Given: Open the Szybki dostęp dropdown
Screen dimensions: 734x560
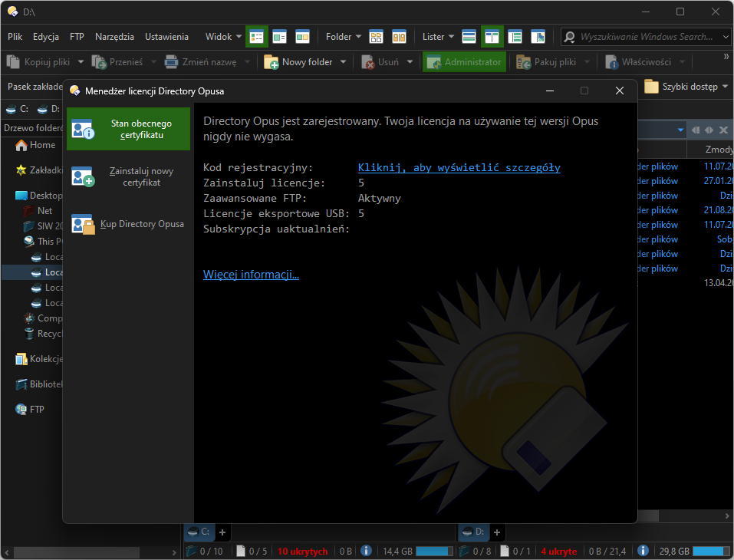Looking at the screenshot, I should (686, 87).
